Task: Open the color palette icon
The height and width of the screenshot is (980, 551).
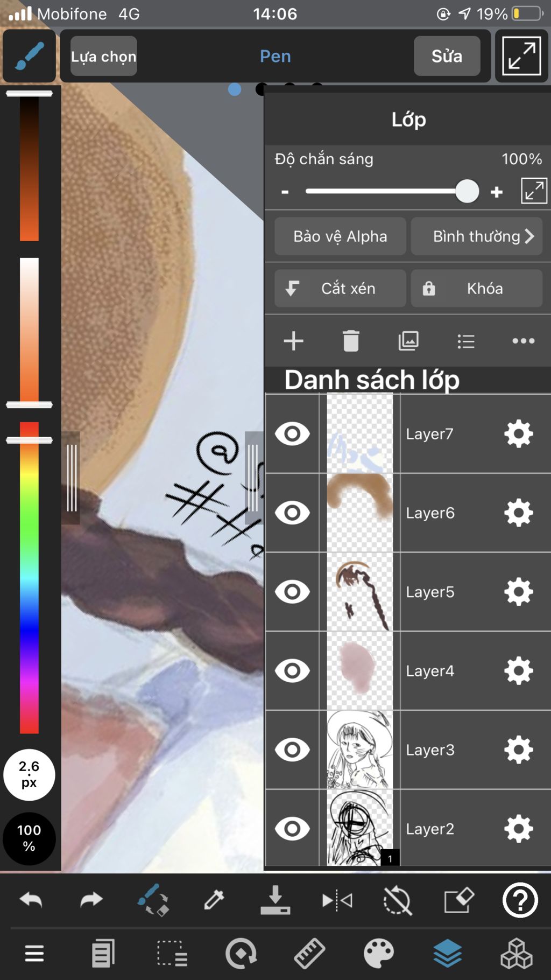Action: coord(379,954)
